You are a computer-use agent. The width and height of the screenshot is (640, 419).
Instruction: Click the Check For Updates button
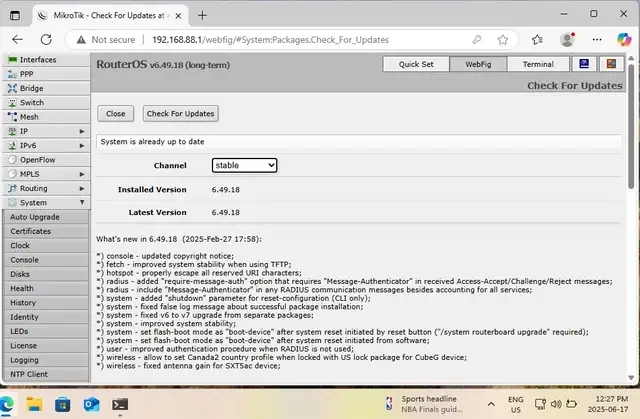pyautogui.click(x=180, y=113)
